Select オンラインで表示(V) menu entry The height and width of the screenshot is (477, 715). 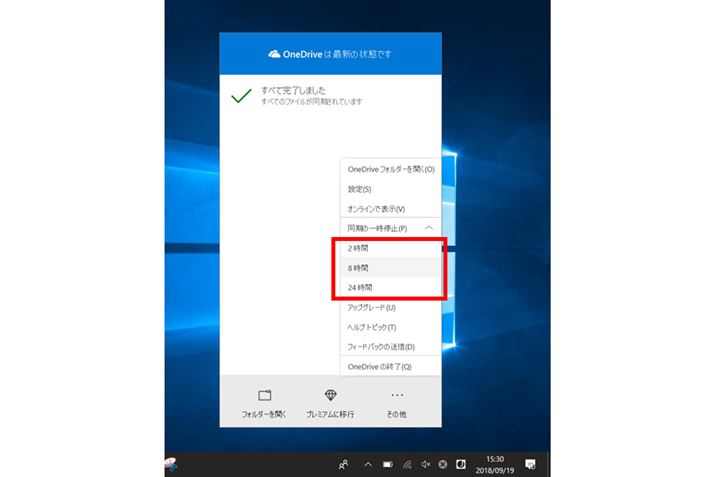click(x=391, y=209)
